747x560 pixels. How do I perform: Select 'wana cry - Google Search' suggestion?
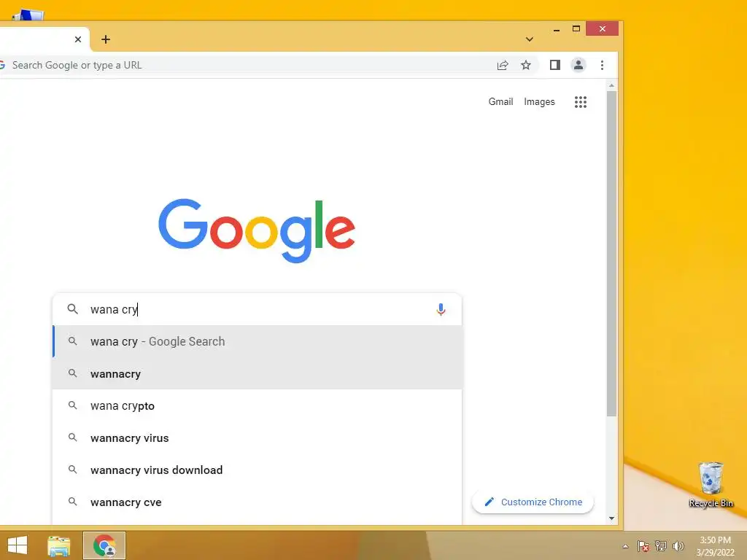point(258,341)
